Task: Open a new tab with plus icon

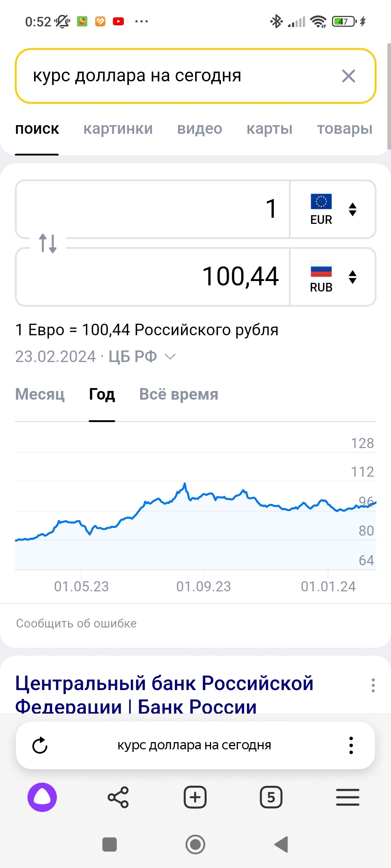Action: coord(195,797)
